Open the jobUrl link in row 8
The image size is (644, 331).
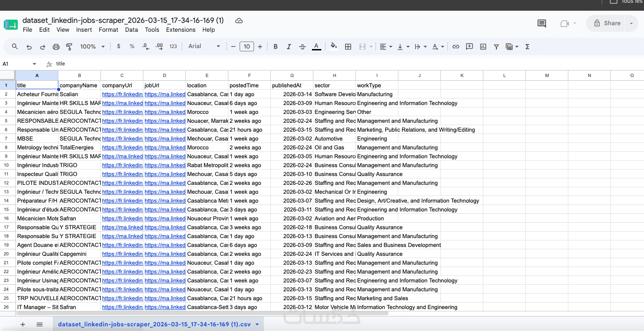pos(164,148)
